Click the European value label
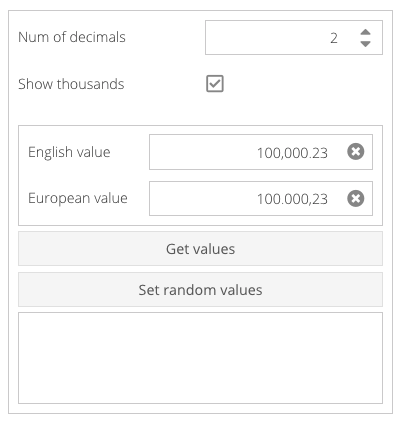This screenshot has width=405, height=425. click(x=78, y=199)
